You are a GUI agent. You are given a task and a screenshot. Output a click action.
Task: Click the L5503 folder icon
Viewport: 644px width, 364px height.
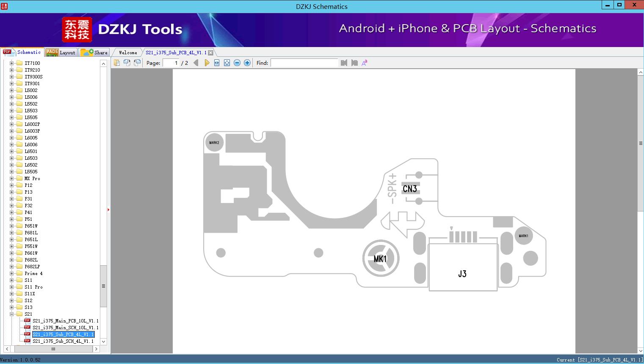[x=19, y=111]
